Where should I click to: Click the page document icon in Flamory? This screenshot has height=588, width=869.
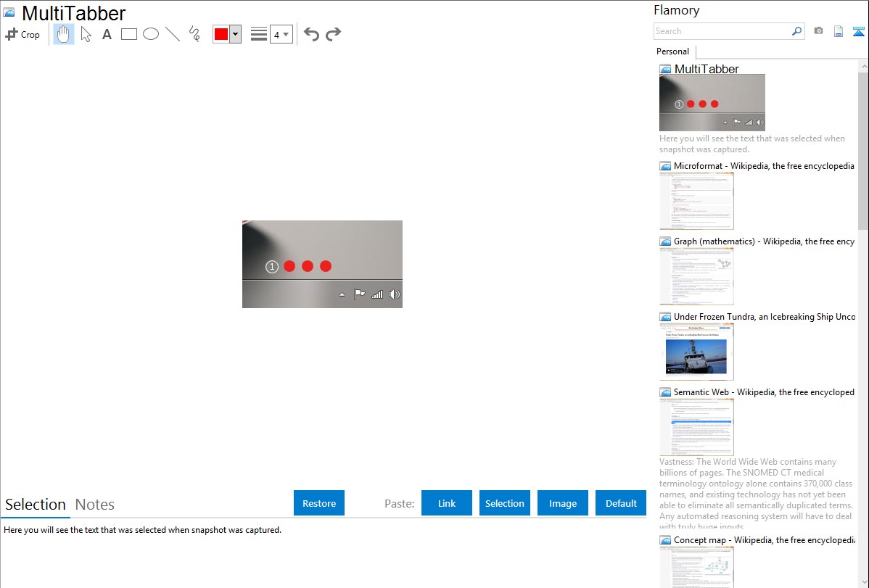(839, 31)
